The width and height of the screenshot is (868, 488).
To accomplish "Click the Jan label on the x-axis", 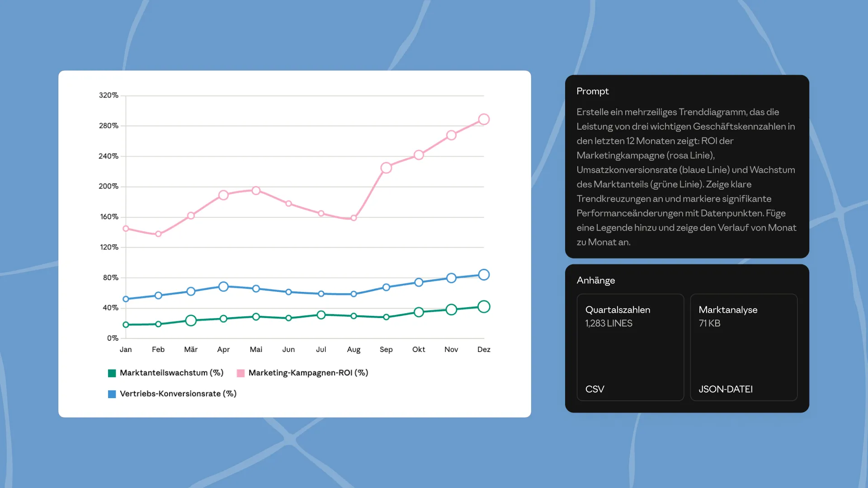I will coord(126,349).
